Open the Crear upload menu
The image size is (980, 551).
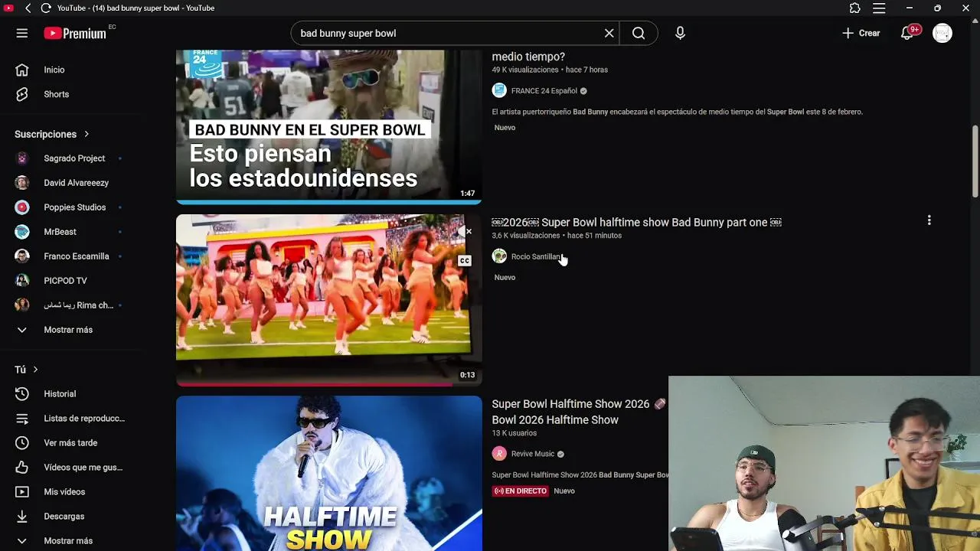point(861,33)
